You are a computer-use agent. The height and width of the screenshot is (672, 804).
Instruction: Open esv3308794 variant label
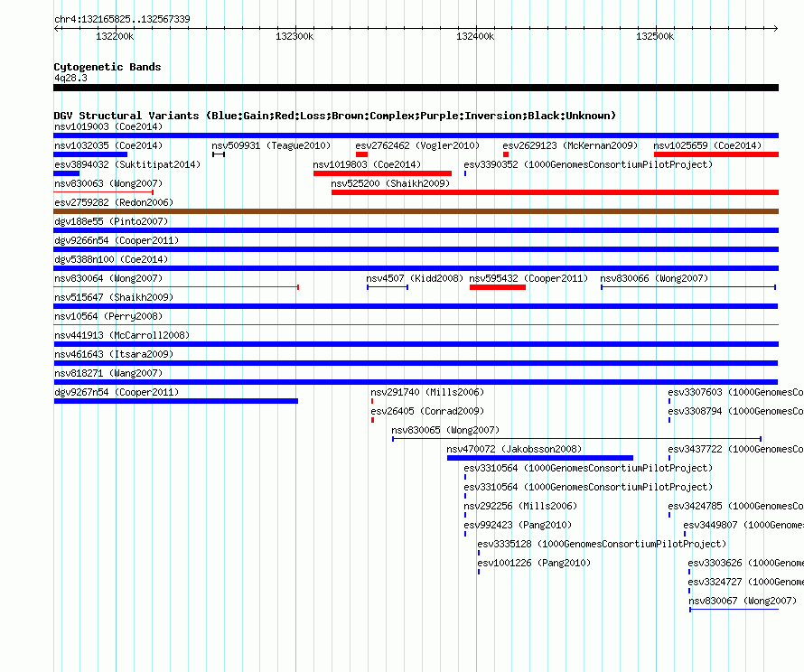(735, 411)
